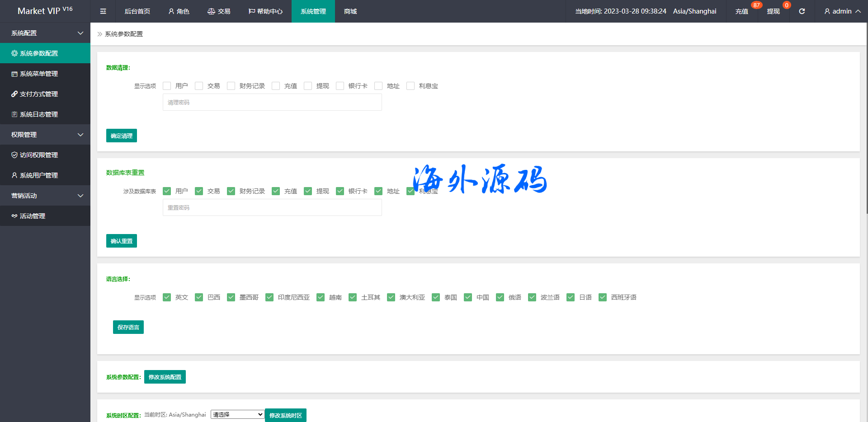The image size is (868, 422).
Task: Click the refresh icon in top bar
Action: (x=802, y=11)
